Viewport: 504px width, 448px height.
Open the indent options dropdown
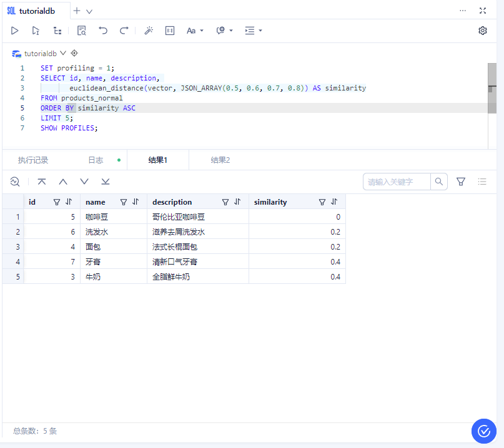point(254,31)
